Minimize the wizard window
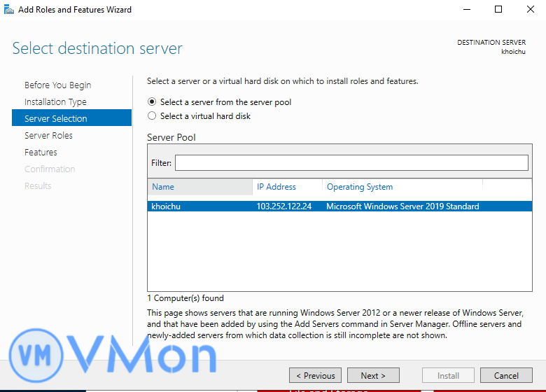 click(x=465, y=10)
